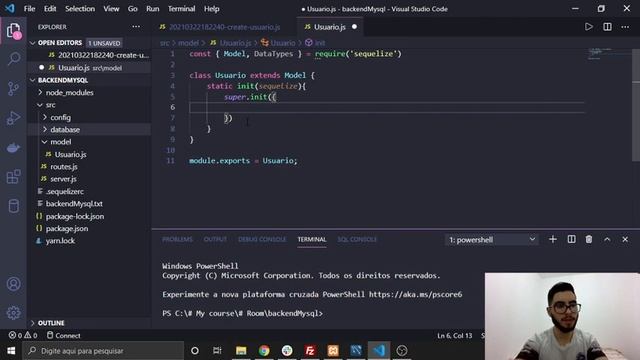
Task: Open the Run menu
Action: (x=153, y=9)
